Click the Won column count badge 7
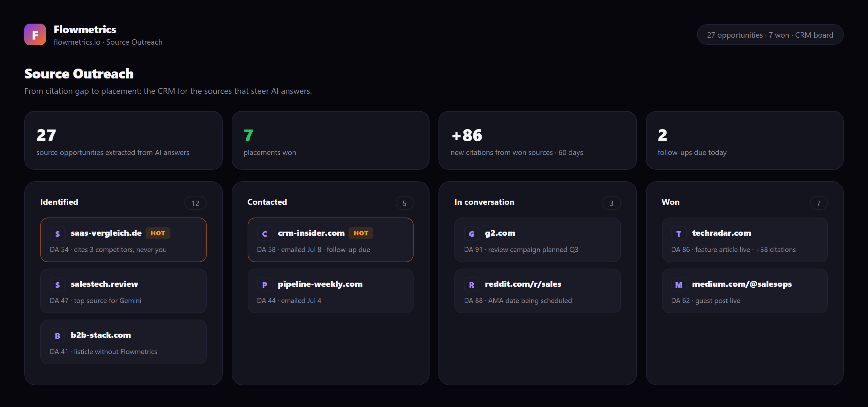The height and width of the screenshot is (407, 868). point(819,203)
